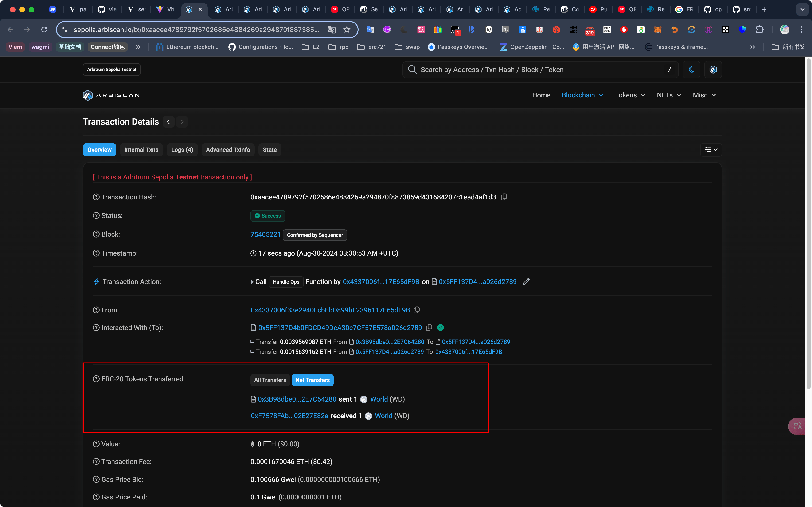Viewport: 812px width, 507px height.
Task: Go to previous transaction arrow
Action: point(169,122)
